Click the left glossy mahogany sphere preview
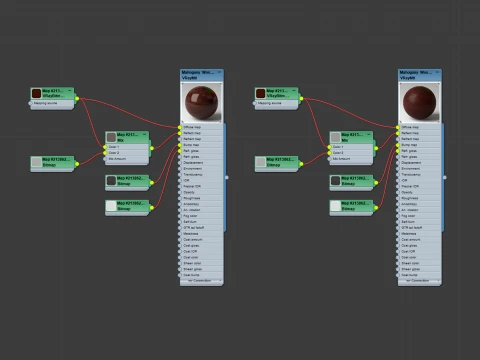This screenshot has height=360, width=480. click(x=202, y=103)
